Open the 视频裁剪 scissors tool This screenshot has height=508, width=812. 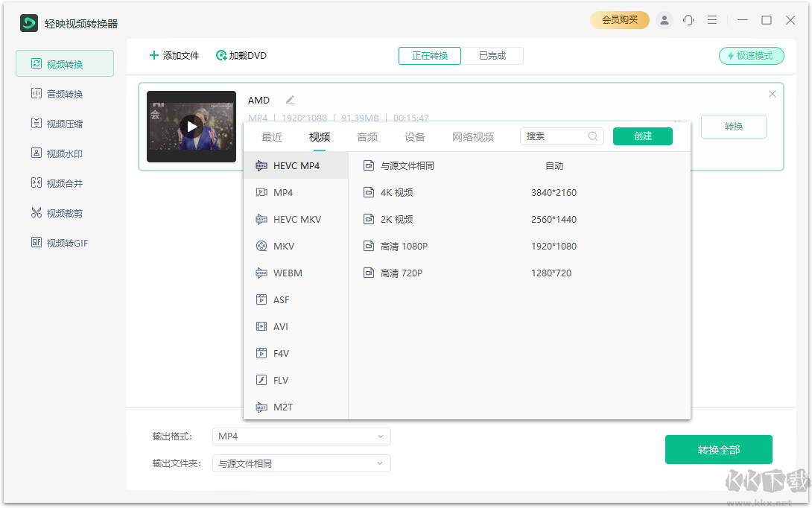65,213
